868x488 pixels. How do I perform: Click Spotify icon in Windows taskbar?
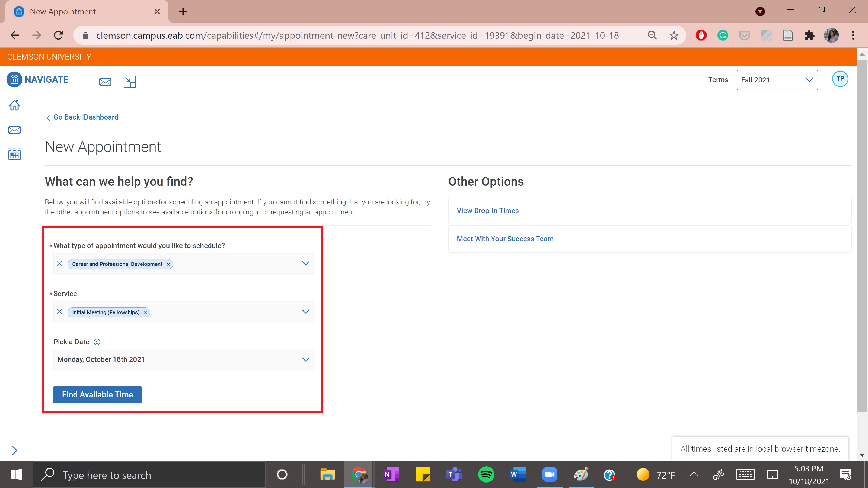tap(486, 475)
